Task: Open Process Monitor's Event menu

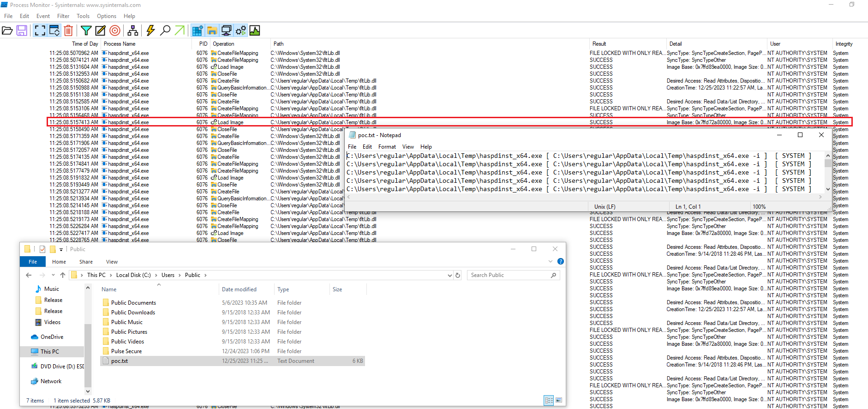Action: 43,16
